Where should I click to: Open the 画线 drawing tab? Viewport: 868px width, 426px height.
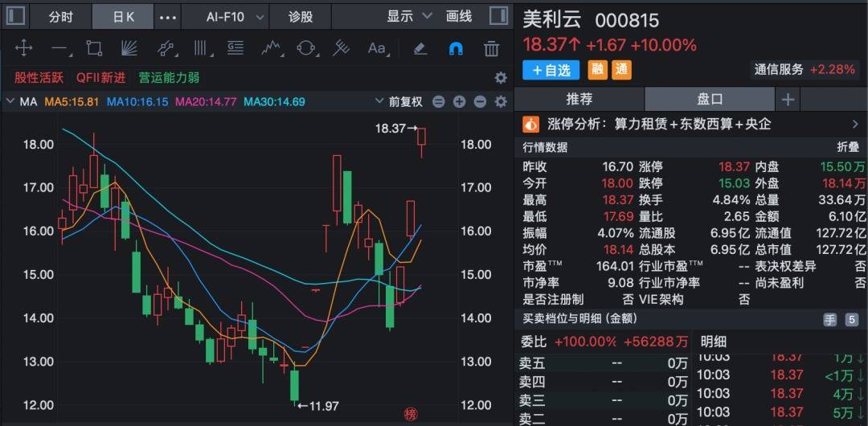pos(459,17)
